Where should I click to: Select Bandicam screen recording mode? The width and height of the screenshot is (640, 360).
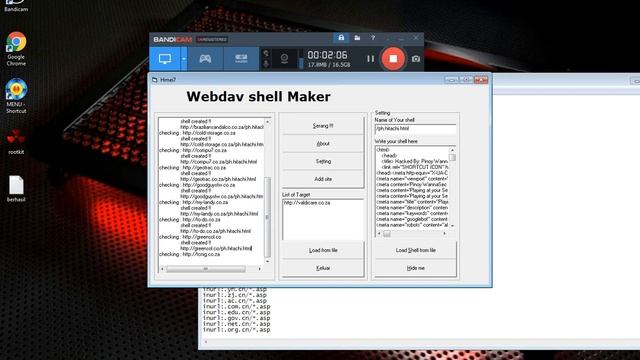pyautogui.click(x=165, y=59)
